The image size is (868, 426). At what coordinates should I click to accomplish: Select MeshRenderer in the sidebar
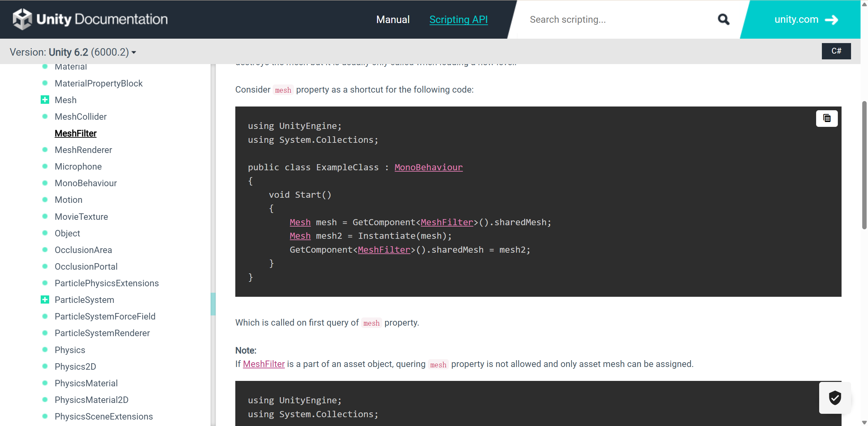pos(83,150)
